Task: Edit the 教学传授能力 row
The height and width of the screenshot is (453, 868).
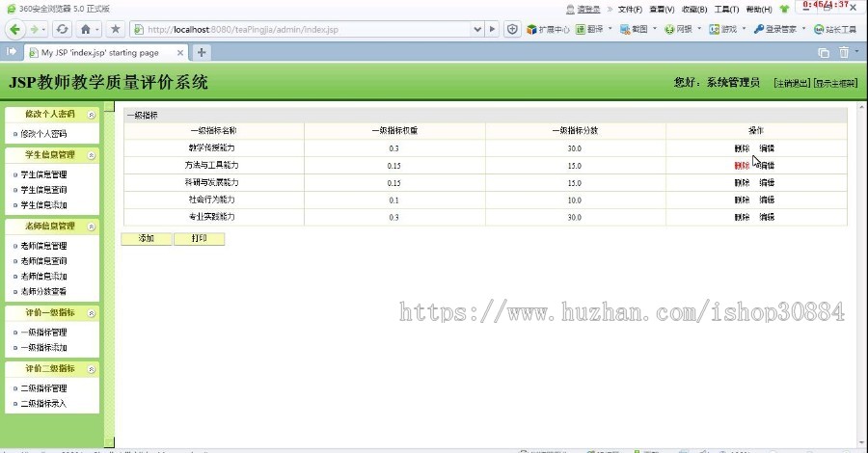Action: [x=767, y=148]
